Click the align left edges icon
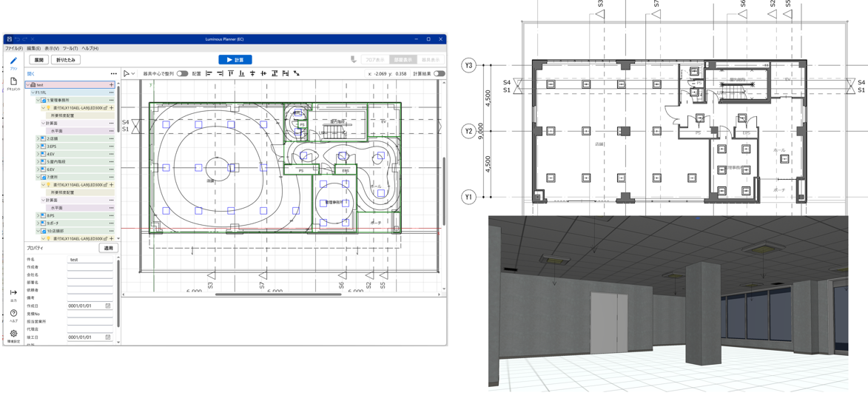 [209, 74]
